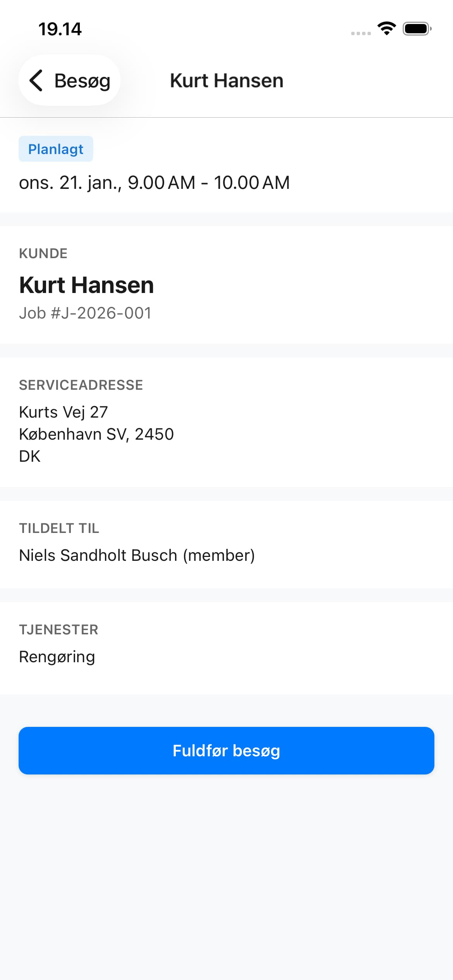Tap the cellular signal dots
The image size is (453, 980).
click(x=361, y=33)
